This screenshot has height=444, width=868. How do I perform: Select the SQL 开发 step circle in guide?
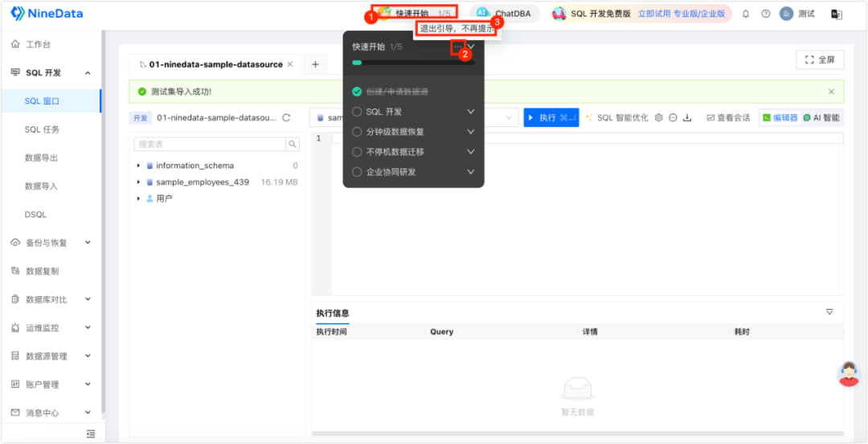(357, 112)
